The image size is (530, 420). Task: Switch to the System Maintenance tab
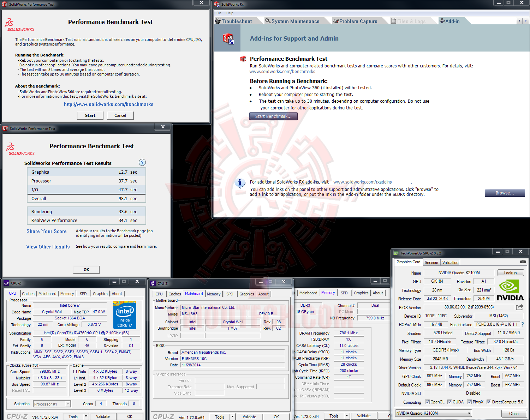pyautogui.click(x=295, y=21)
